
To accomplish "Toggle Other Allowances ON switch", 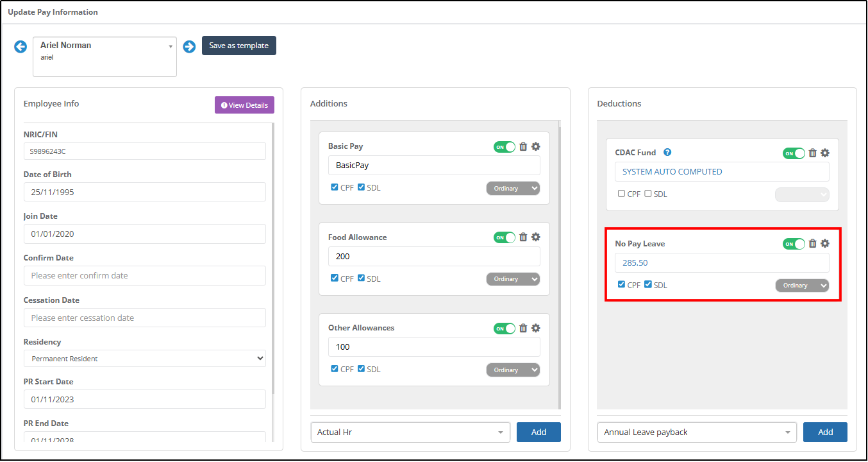I will tap(505, 329).
